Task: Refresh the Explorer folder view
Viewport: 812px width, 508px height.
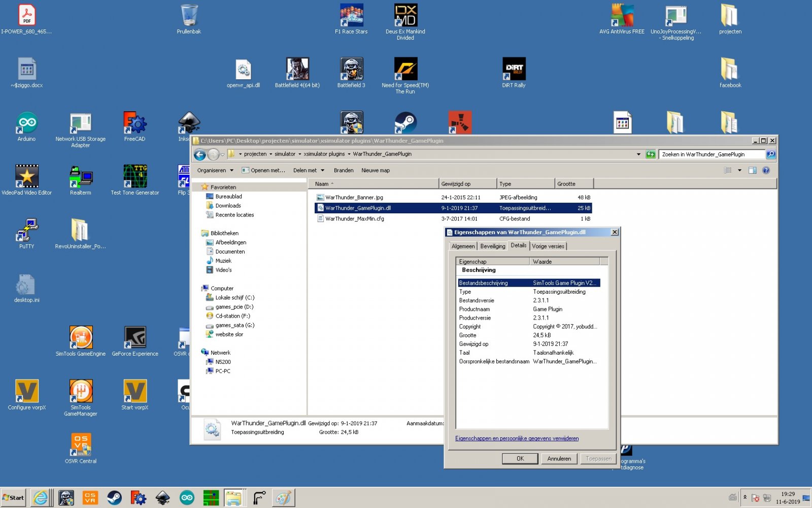Action: (x=651, y=154)
